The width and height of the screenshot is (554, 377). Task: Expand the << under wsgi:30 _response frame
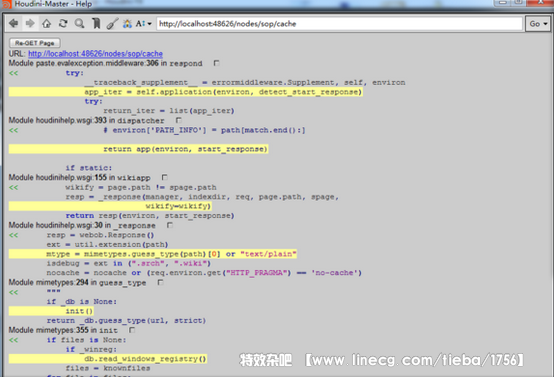[13, 235]
